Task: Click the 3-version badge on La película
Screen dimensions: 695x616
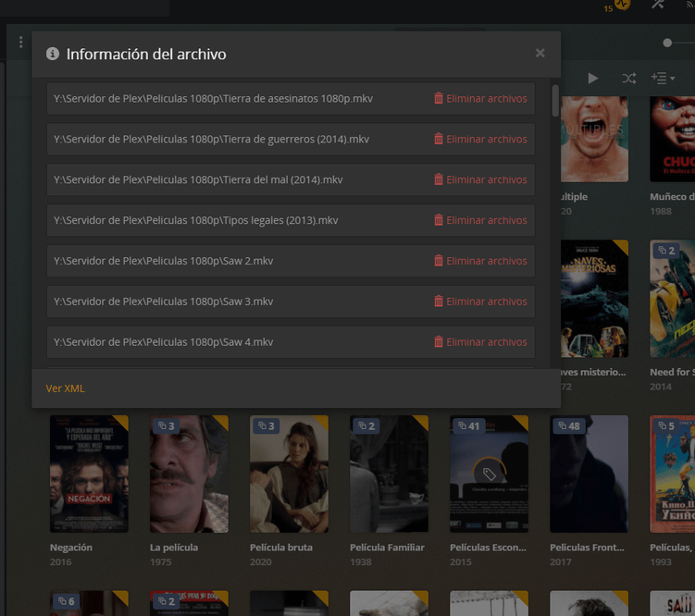Action: point(167,426)
